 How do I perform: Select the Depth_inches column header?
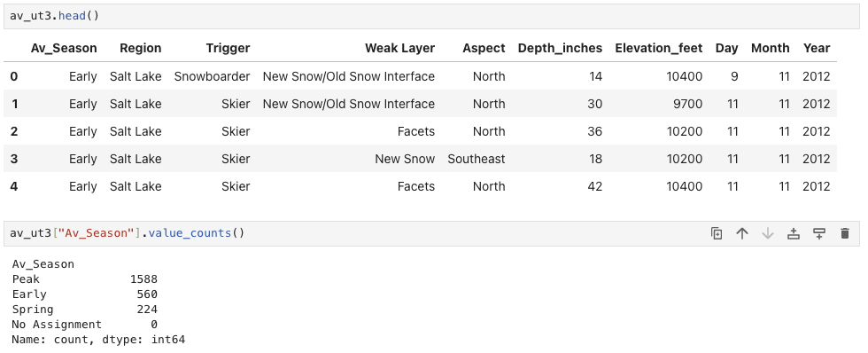click(560, 48)
